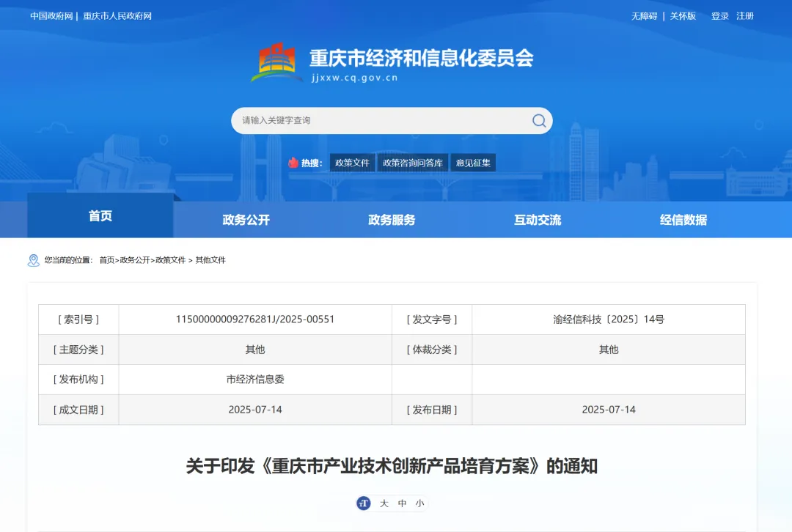
Task: Click the 意见征集 hot search tag
Action: coord(473,163)
